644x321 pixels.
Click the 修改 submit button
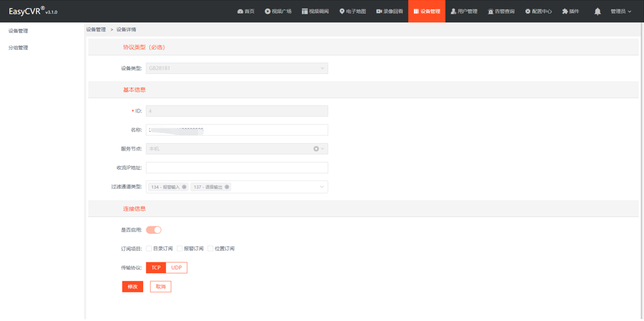click(133, 287)
